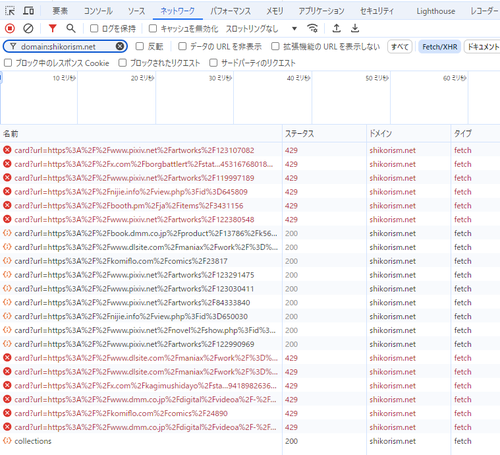Export HAR file download icon

[355, 29]
